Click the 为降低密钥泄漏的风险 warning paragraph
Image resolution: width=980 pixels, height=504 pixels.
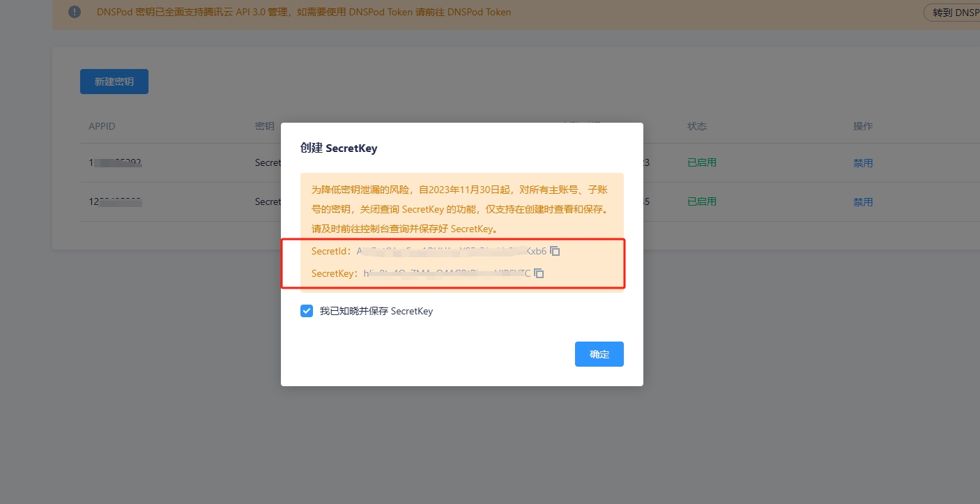(460, 209)
